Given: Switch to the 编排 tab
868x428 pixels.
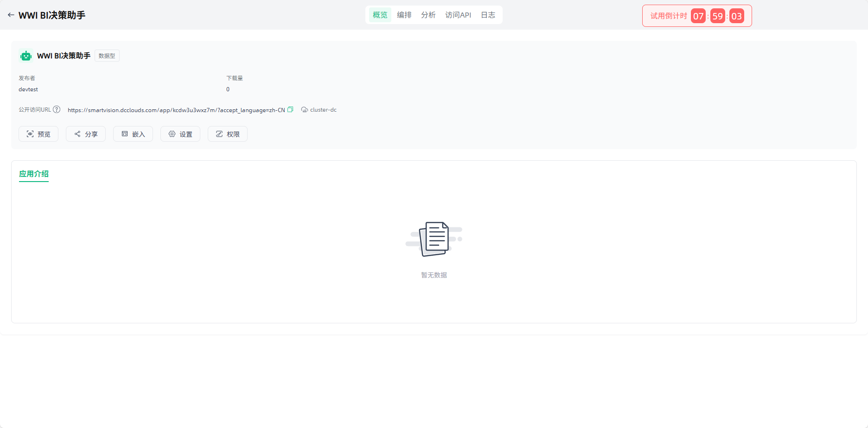Looking at the screenshot, I should click(404, 15).
